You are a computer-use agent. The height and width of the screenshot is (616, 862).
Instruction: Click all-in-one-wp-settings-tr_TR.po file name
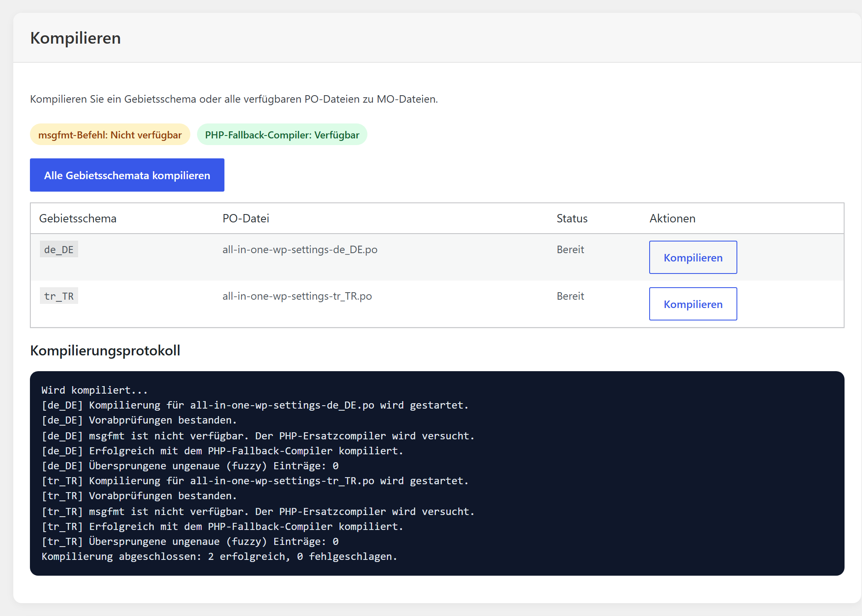[297, 296]
